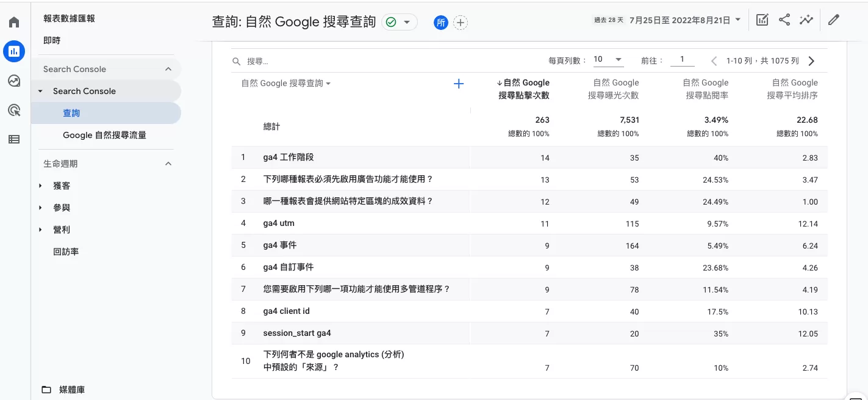Collapse the Search Console subtopic tree
This screenshot has width=868, height=400.
[41, 91]
